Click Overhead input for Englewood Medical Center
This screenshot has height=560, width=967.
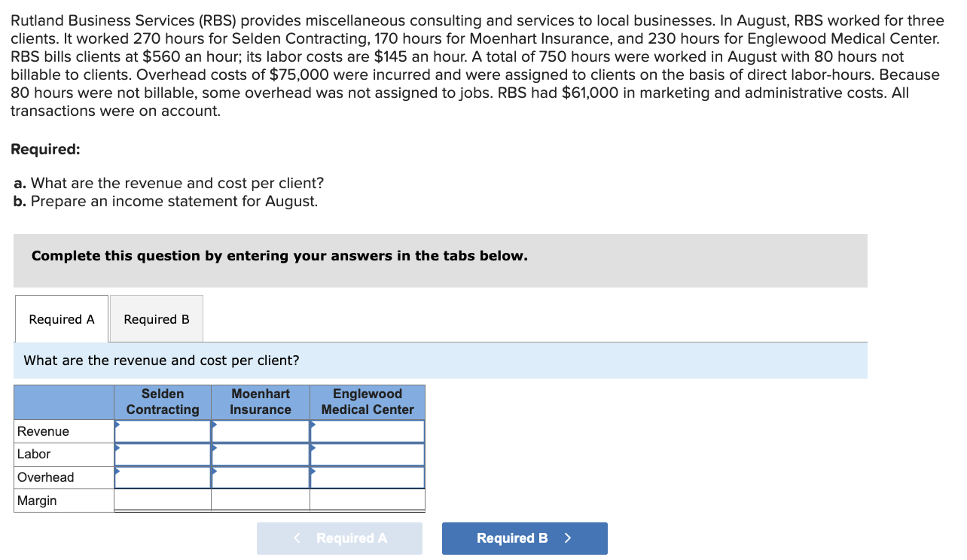tap(368, 477)
